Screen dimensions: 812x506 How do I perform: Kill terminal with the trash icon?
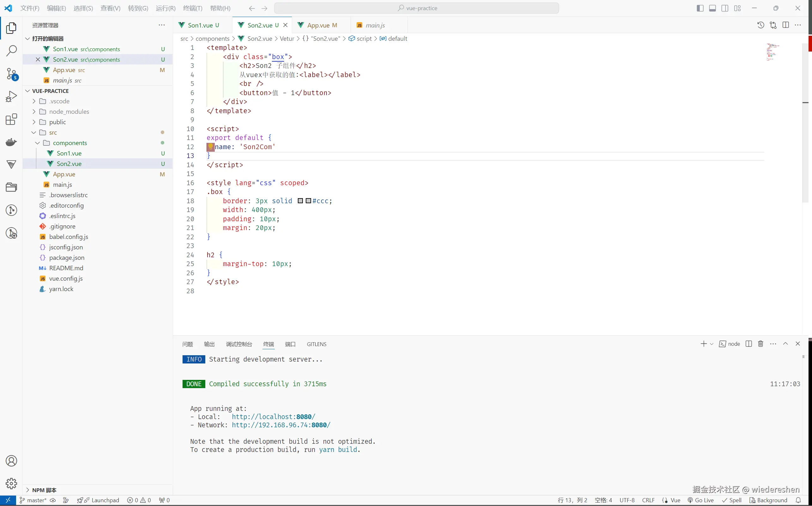click(761, 344)
